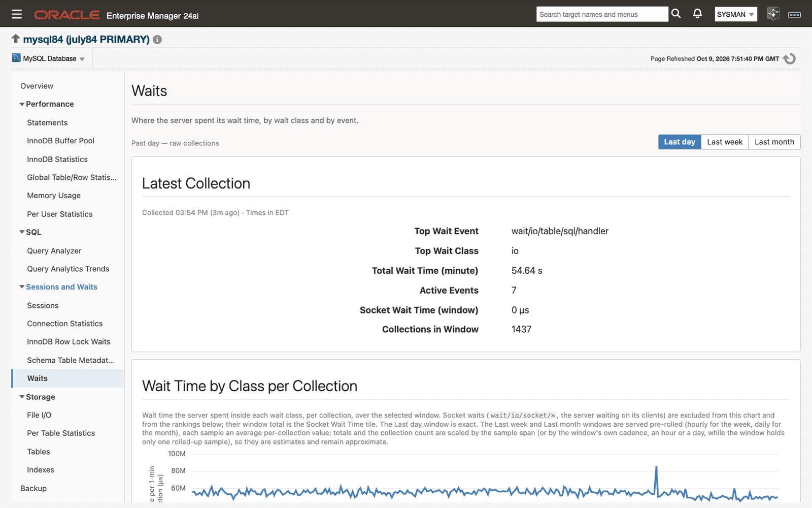Open Per User Statistics
This screenshot has width=812, height=508.
pos(60,214)
